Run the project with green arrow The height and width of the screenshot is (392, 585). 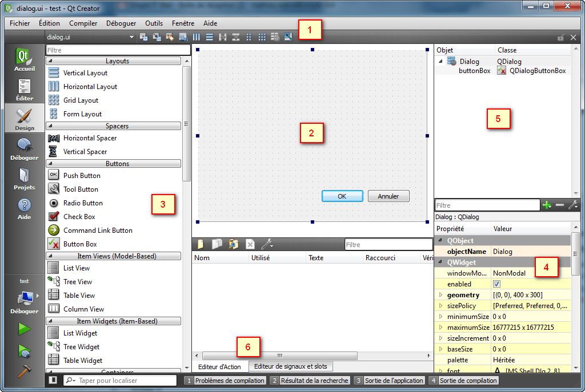point(24,329)
